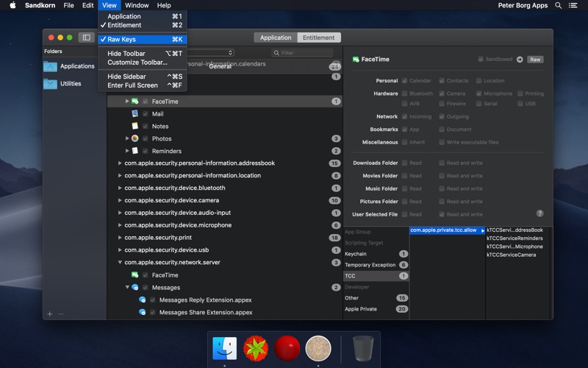Toggle checkbox next to Notes row

(x=145, y=126)
